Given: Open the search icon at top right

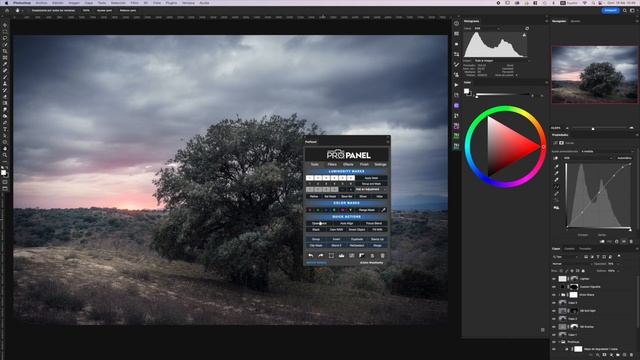Looking at the screenshot, I should click(624, 10).
